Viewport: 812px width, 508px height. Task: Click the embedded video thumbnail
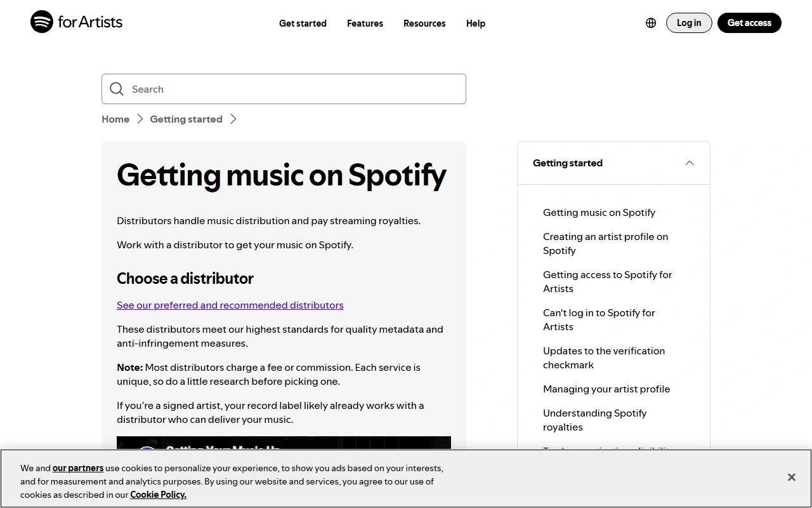(284, 443)
